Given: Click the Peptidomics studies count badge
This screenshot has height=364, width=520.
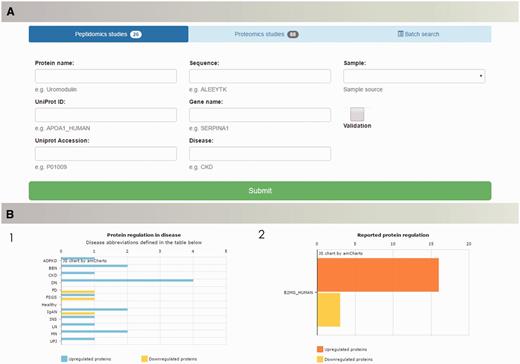Looking at the screenshot, I should click(x=136, y=34).
